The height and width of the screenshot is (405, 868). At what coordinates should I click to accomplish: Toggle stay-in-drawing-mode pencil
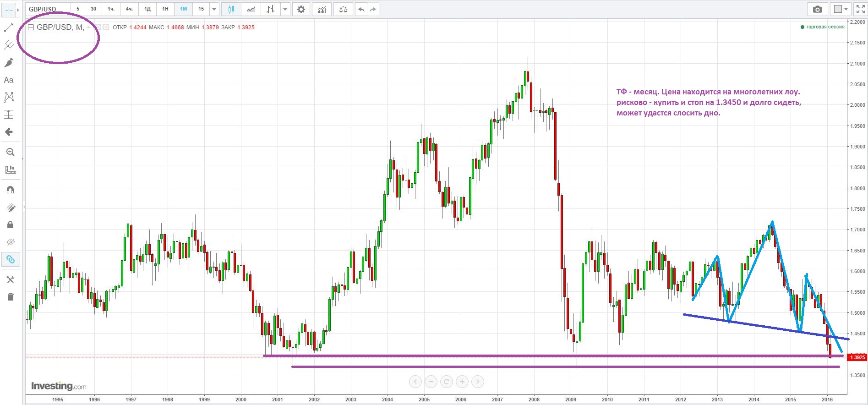10,208
